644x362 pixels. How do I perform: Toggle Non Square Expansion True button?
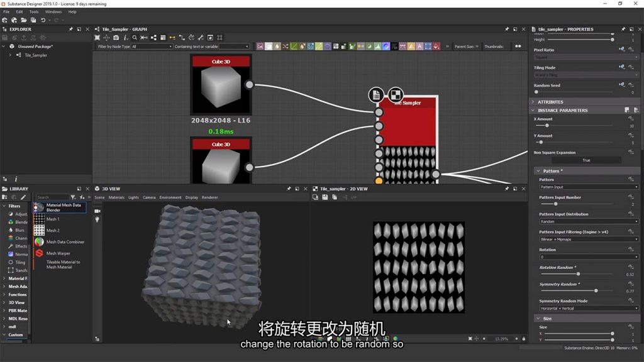coord(586,160)
